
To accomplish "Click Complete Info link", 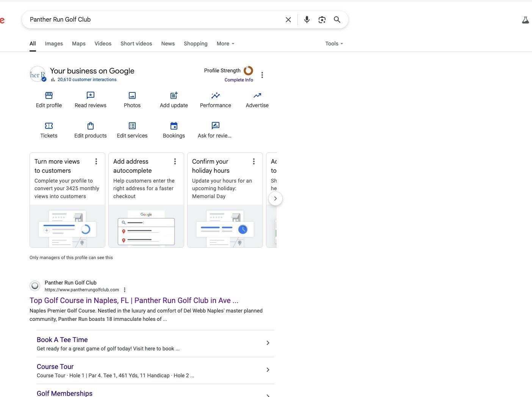I will [239, 80].
